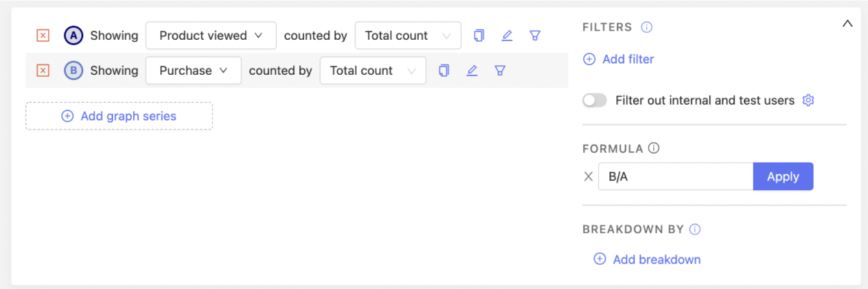Focus the B/A formula input field
868x289 pixels.
675,176
